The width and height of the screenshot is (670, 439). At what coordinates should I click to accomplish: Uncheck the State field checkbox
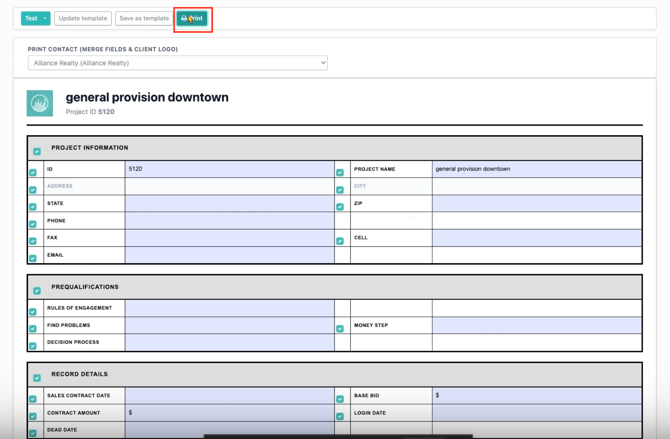(33, 207)
